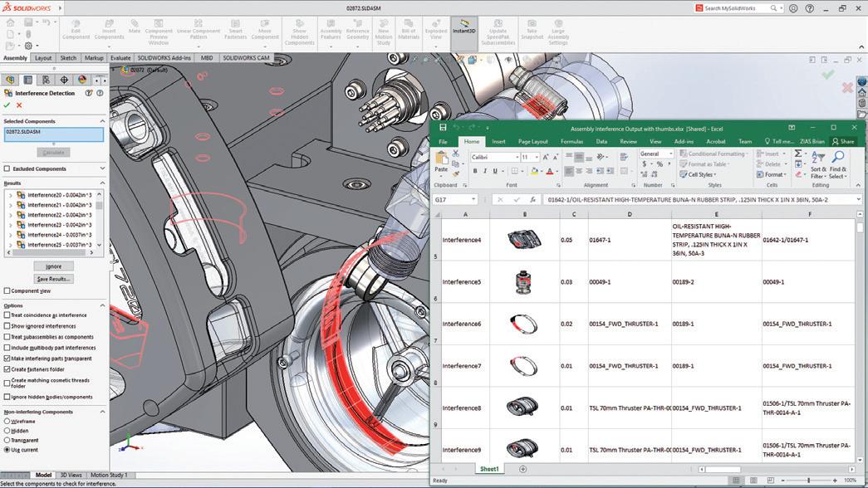Click the Excel fill color swatch
Viewport: 868px width, 488px height.
click(534, 172)
